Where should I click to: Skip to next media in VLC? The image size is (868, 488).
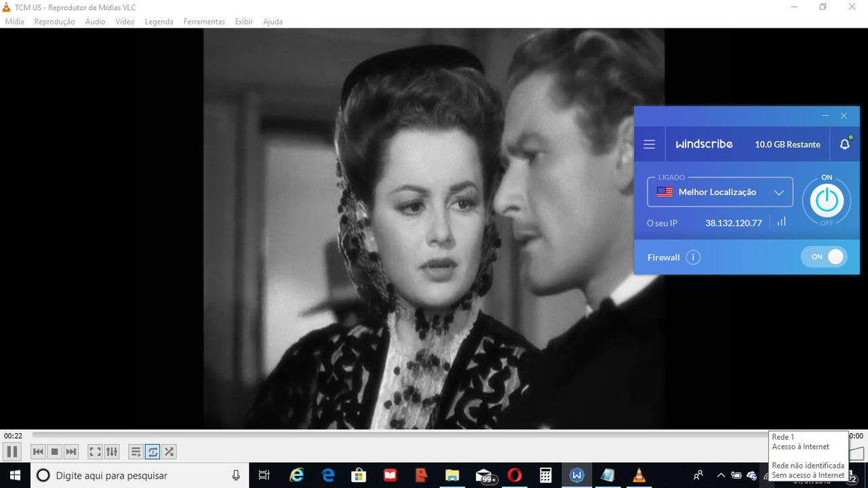pyautogui.click(x=71, y=451)
